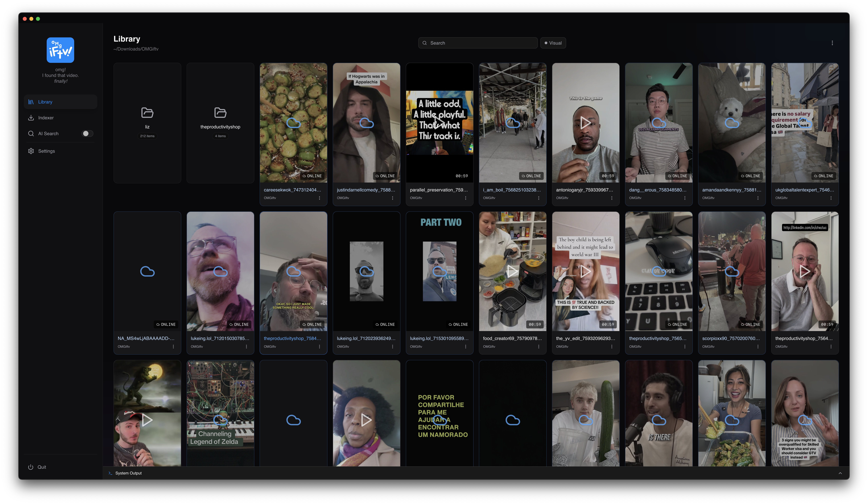Click the System Output label
The width and height of the screenshot is (868, 504).
point(128,473)
